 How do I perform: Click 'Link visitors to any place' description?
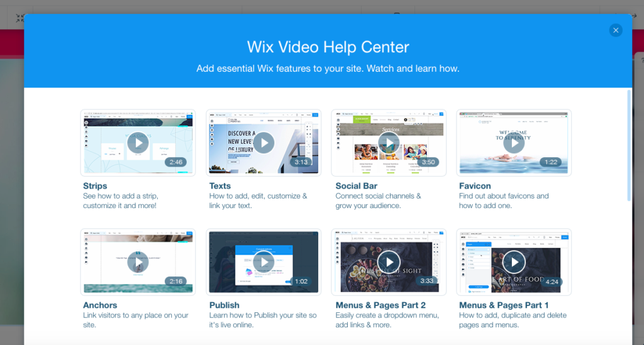pyautogui.click(x=136, y=320)
